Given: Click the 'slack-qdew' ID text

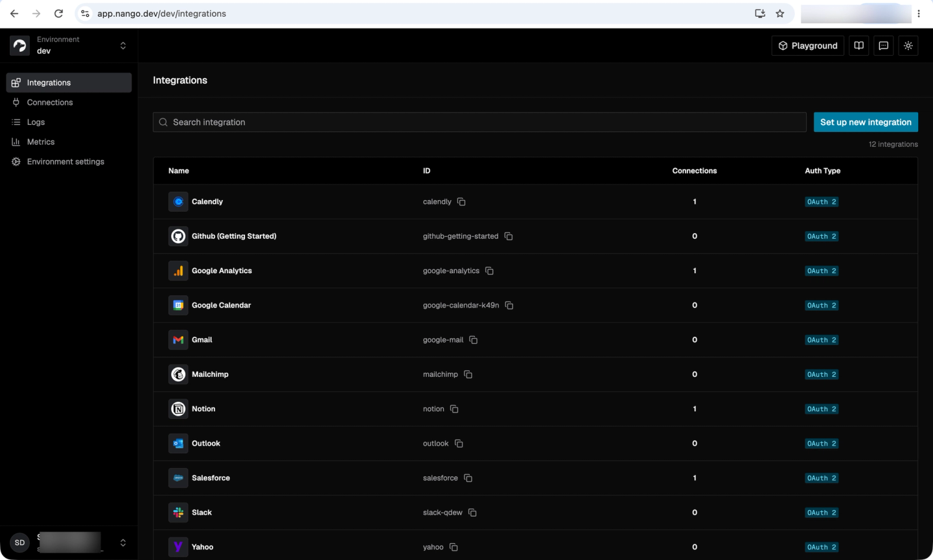Looking at the screenshot, I should (443, 513).
